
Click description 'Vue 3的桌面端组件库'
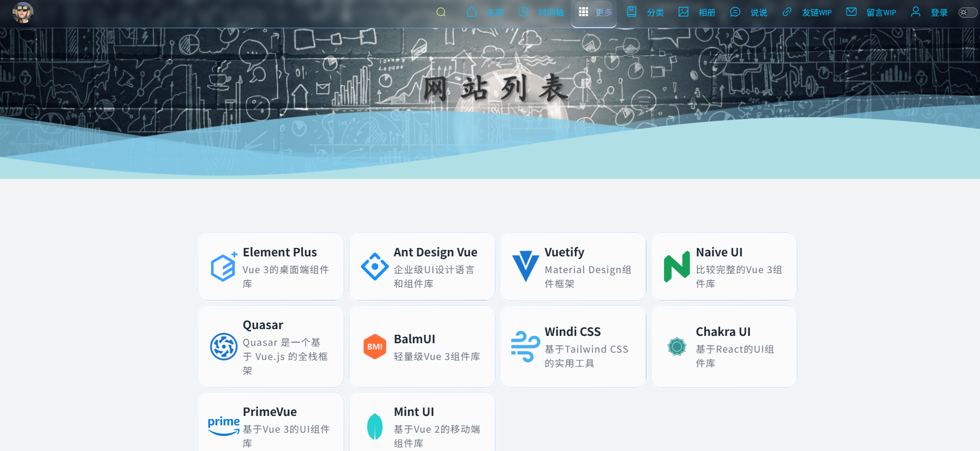pyautogui.click(x=286, y=276)
